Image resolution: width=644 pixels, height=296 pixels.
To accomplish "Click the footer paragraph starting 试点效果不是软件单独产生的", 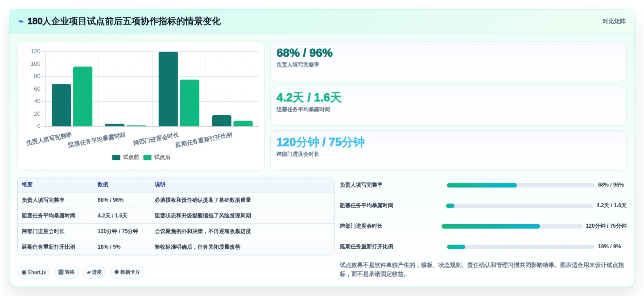I will (483, 270).
